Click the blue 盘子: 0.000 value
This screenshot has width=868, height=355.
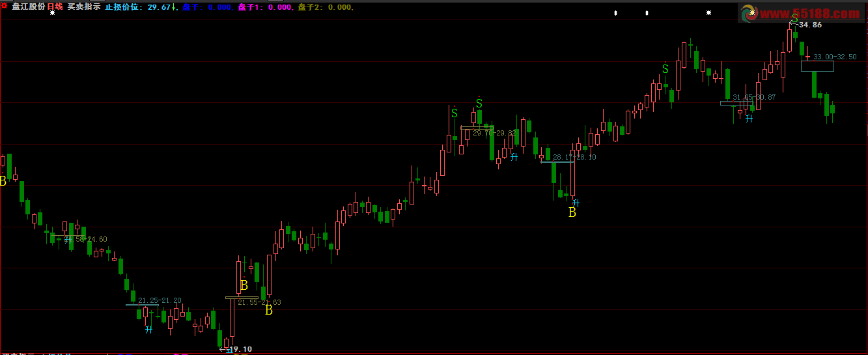(207, 7)
